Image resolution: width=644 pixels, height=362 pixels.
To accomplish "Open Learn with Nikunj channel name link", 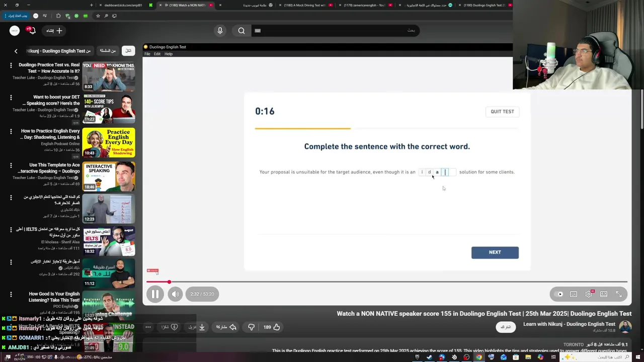I will 569,324.
